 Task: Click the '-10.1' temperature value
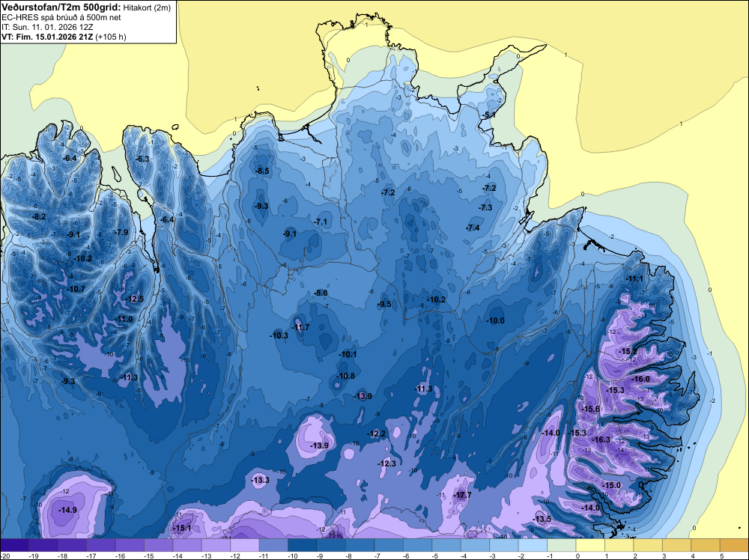coord(348,355)
